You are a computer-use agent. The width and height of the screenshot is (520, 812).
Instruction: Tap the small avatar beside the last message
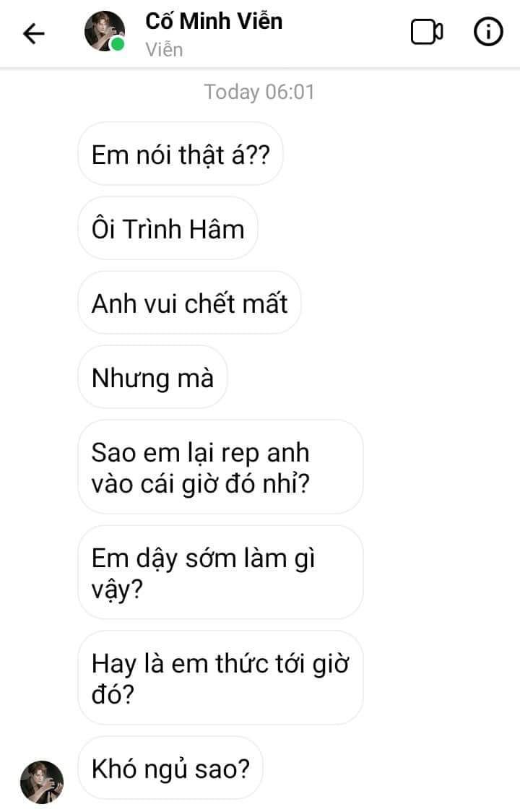[x=42, y=782]
